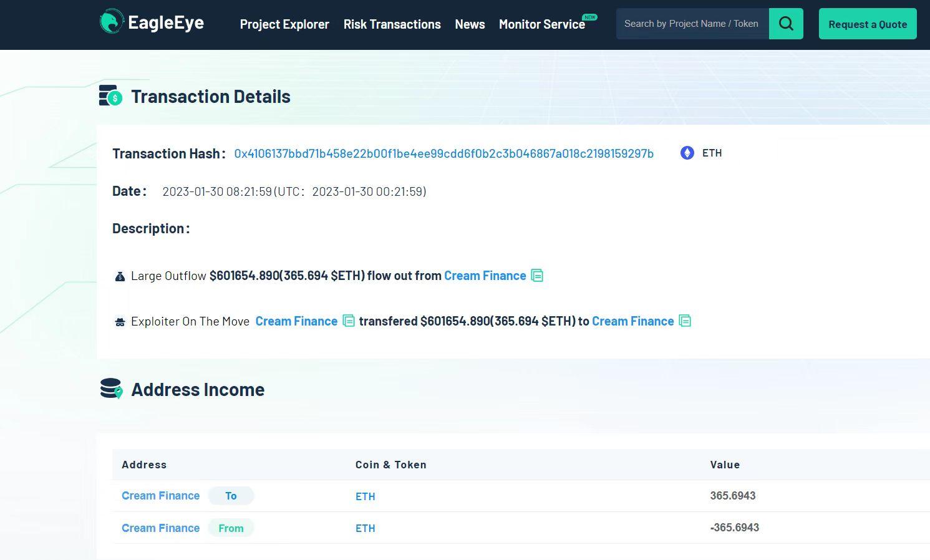This screenshot has width=930, height=560.
Task: Go to the News section
Action: pos(470,24)
